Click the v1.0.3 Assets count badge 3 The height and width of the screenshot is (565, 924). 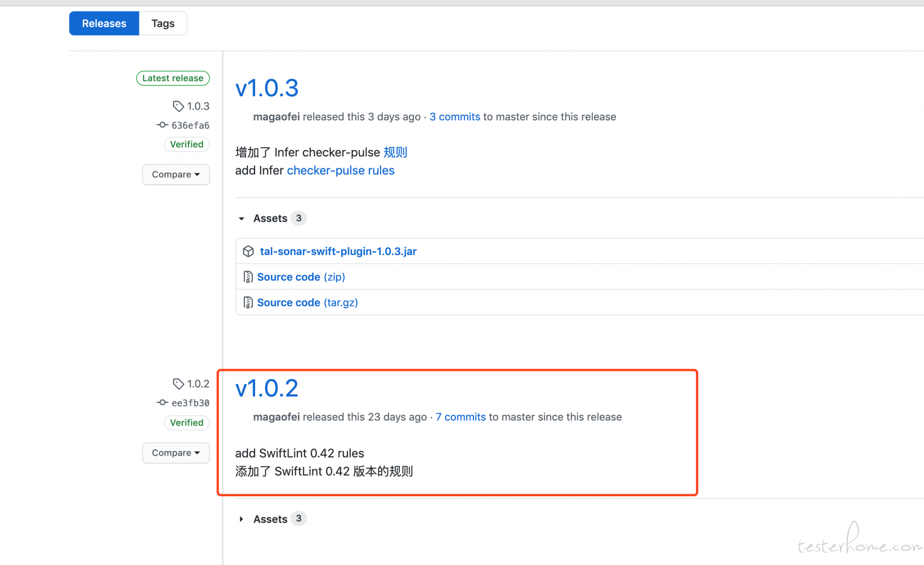point(298,218)
